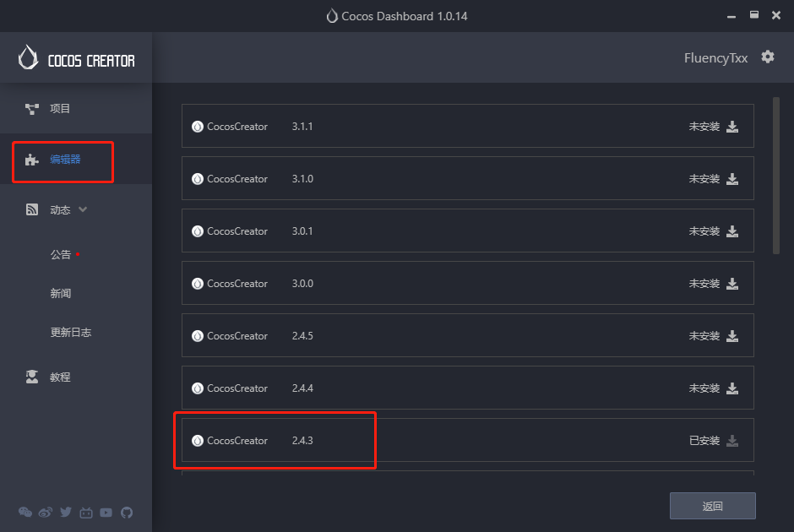The width and height of the screenshot is (794, 532).
Task: Select the 编辑器 sidebar item
Action: click(76, 159)
